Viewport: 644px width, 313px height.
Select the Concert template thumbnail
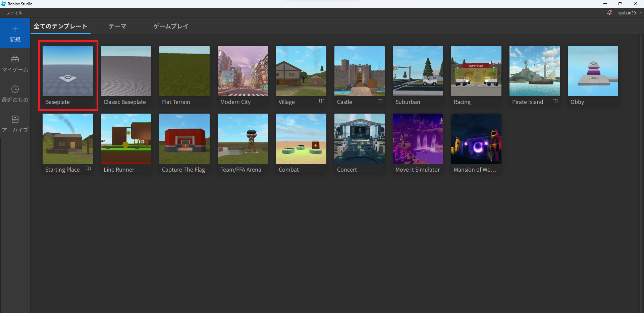[360, 139]
